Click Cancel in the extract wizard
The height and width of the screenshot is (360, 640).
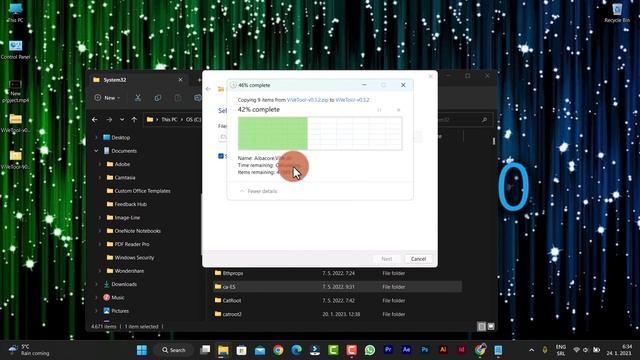418,259
